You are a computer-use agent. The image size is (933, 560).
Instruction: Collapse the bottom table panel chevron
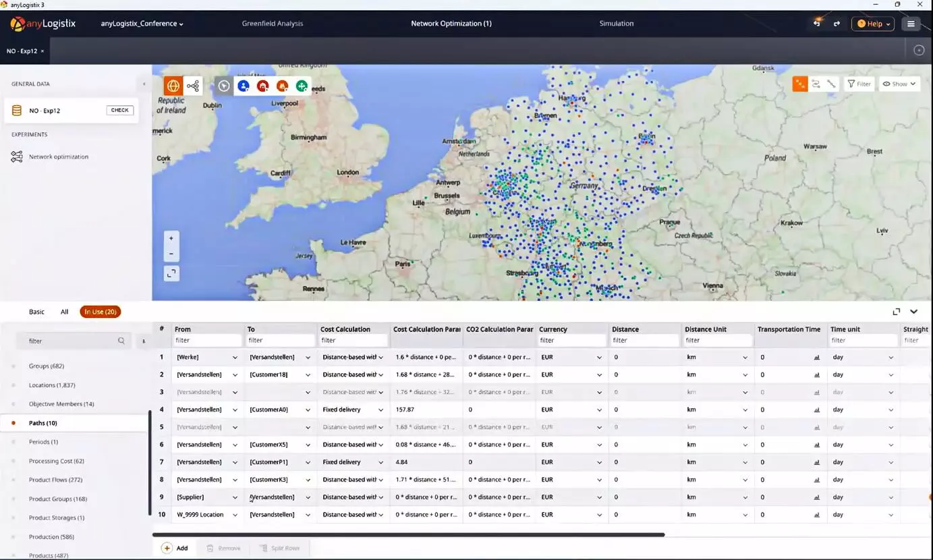[914, 312]
